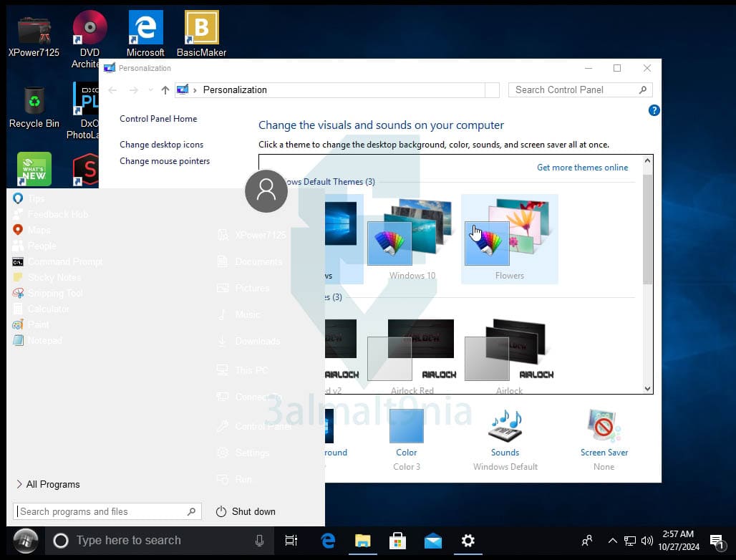Click Change mouse pointers link
Screen dimensions: 736x560
pyautogui.click(x=165, y=161)
